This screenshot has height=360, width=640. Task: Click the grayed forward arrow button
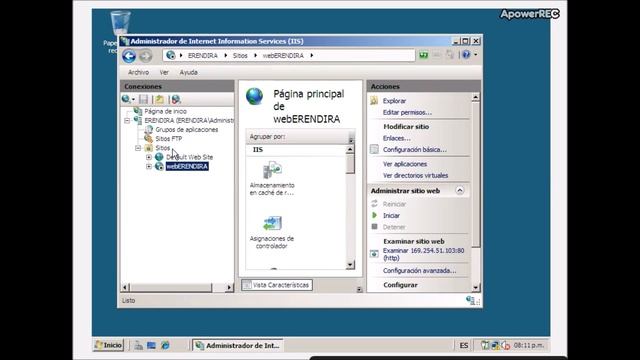pyautogui.click(x=146, y=56)
